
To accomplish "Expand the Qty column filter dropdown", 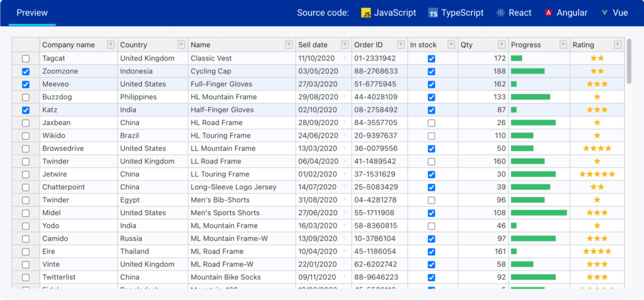I will tap(501, 45).
